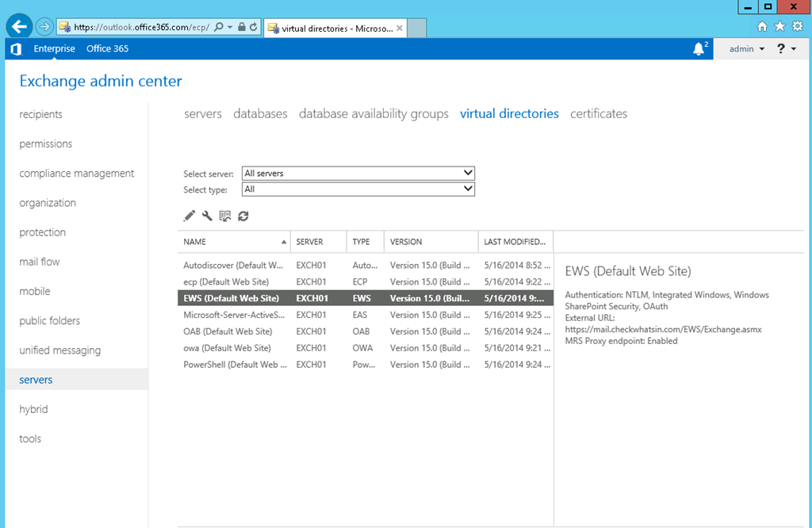Viewport: 812px width, 528px height.
Task: Open protection in the sidebar
Action: (x=43, y=232)
